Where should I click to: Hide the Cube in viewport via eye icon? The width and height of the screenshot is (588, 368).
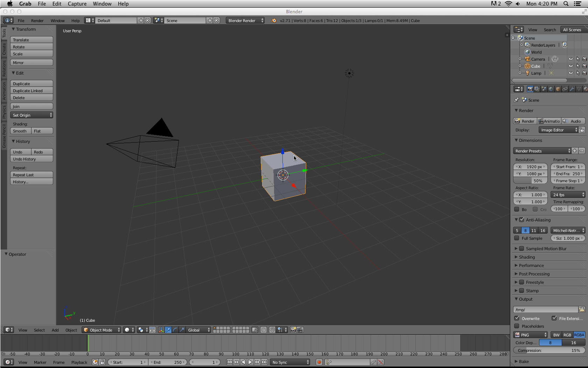tap(571, 66)
